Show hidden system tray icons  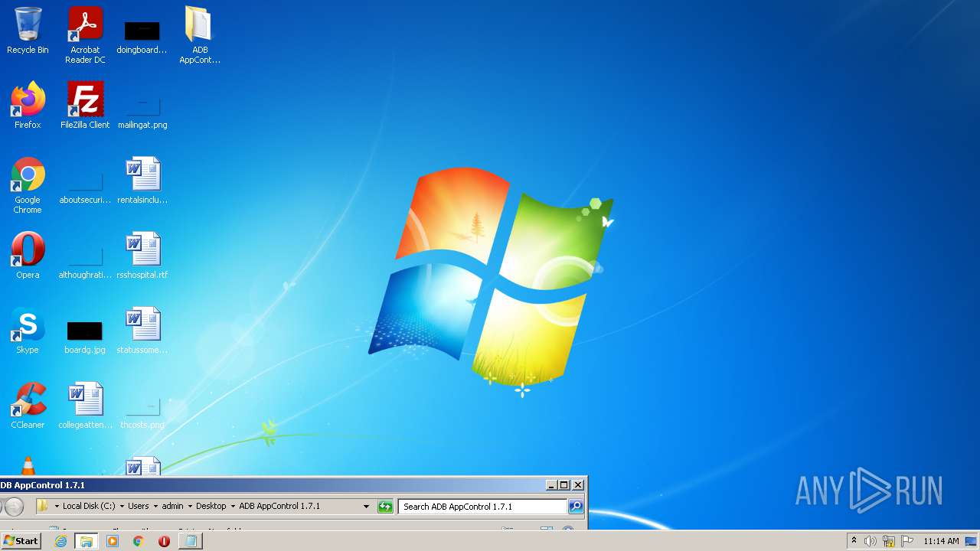[854, 541]
